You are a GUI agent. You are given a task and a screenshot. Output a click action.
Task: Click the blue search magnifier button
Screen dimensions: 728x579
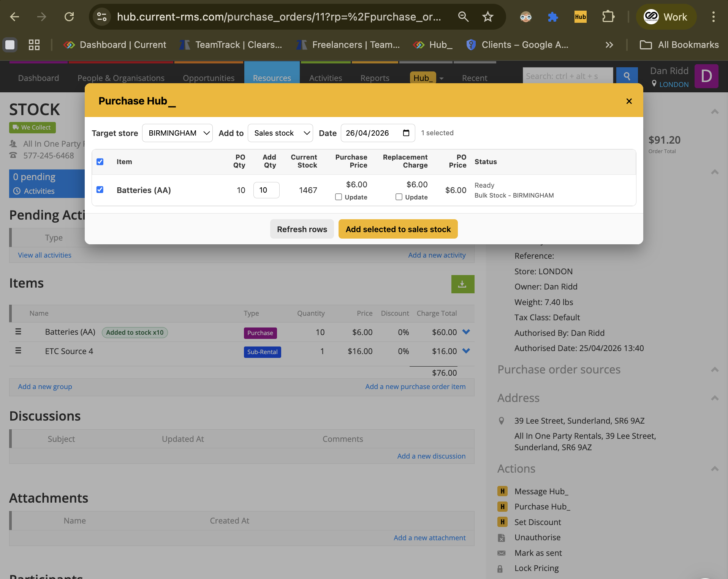point(627,76)
